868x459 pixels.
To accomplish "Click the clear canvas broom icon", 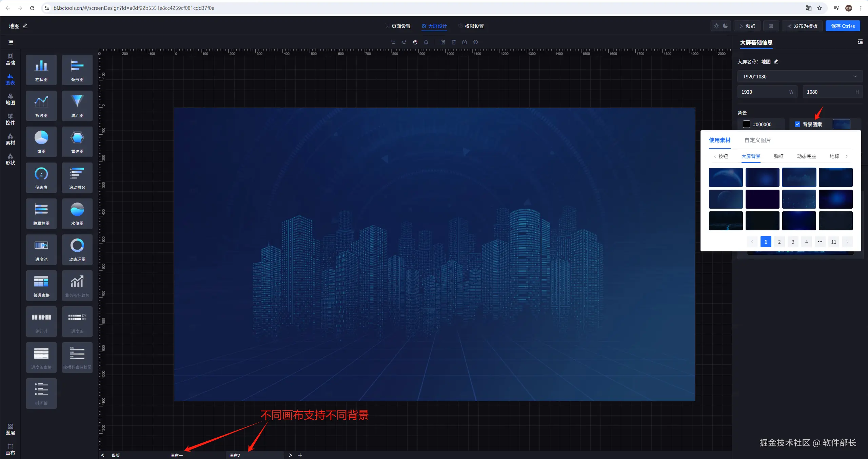I will point(426,42).
